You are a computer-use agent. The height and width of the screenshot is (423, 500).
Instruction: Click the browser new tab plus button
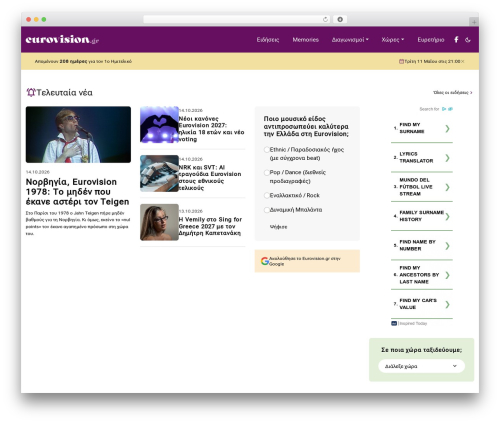474,22
